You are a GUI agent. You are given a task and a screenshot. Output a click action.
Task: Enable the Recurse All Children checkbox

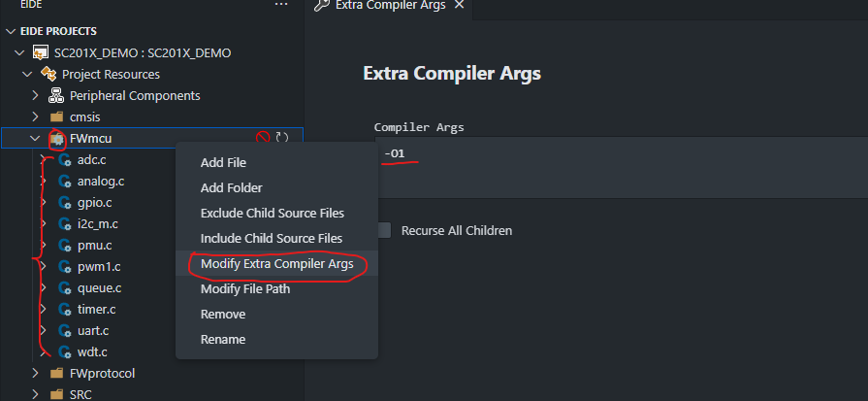pos(385,230)
